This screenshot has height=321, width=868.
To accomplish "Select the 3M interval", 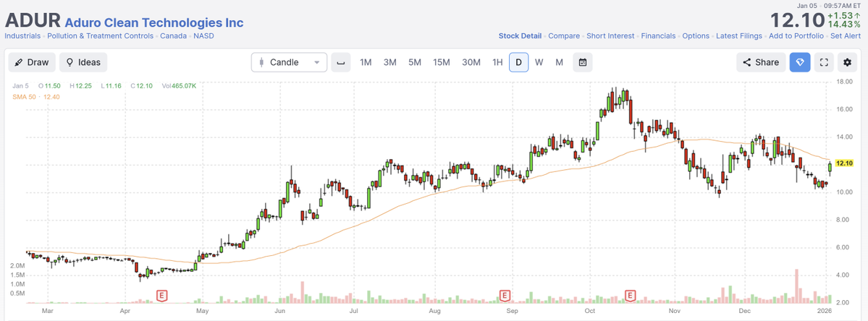I will tap(389, 62).
